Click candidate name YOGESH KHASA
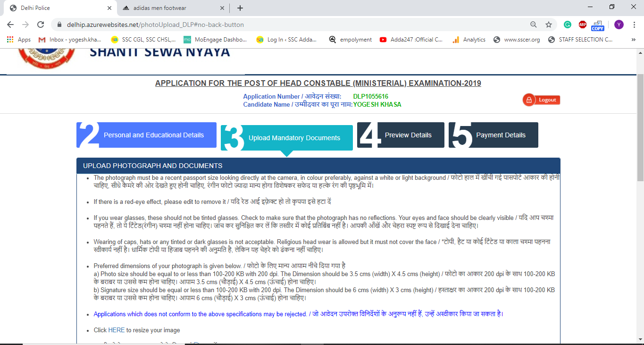Viewport: 644px width, 345px height. click(377, 104)
